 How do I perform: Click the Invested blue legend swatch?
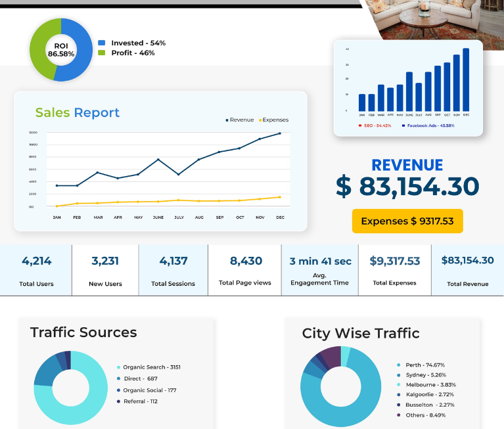[x=102, y=43]
